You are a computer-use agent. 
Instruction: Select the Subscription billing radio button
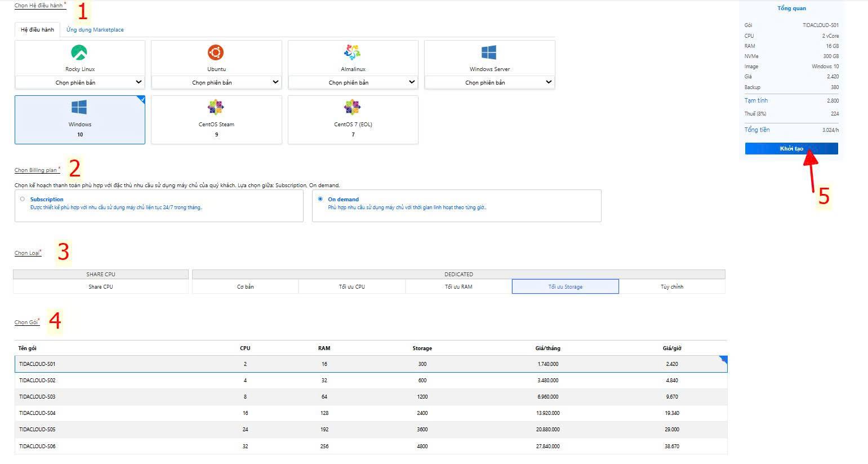23,199
